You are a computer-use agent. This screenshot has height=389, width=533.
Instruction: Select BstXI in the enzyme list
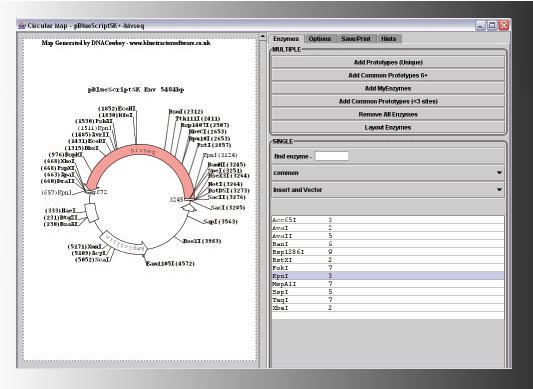coord(388,260)
